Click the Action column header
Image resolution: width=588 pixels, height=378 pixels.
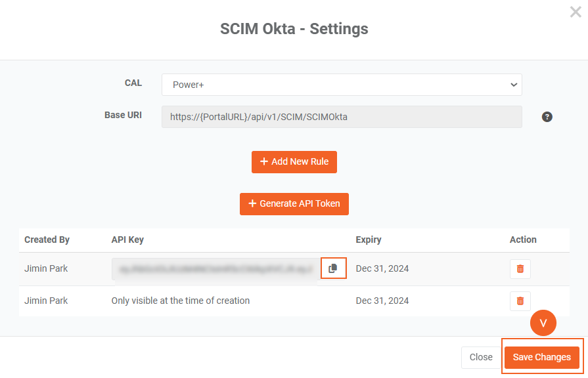point(523,240)
